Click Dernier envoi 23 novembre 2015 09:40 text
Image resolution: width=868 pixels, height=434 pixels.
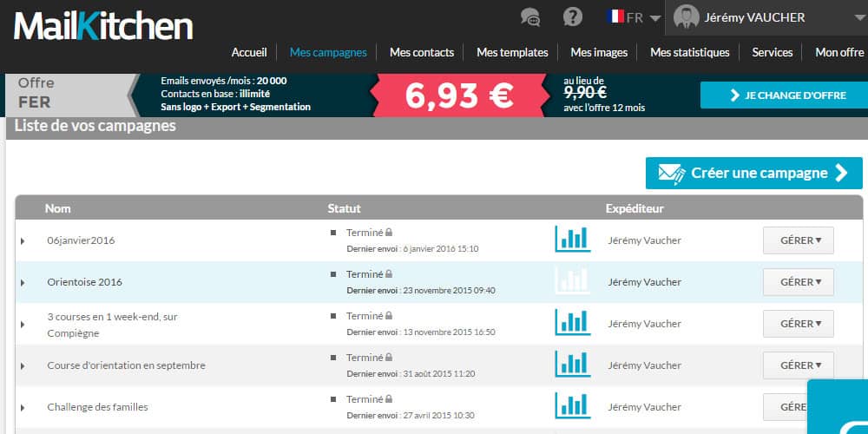421,291
